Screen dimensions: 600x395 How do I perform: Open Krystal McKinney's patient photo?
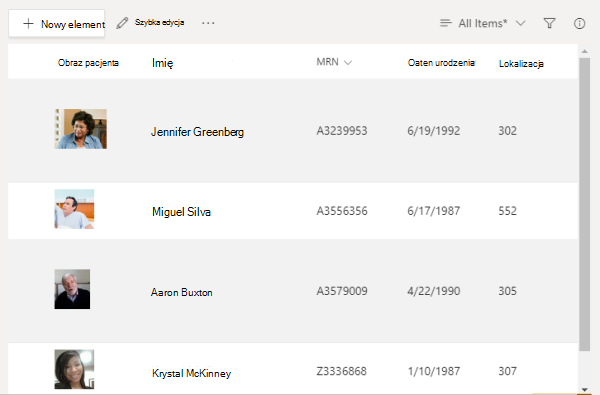[74, 369]
